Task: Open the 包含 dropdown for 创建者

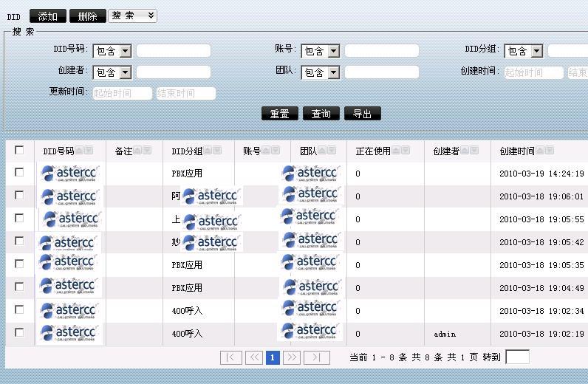Action: click(x=112, y=72)
